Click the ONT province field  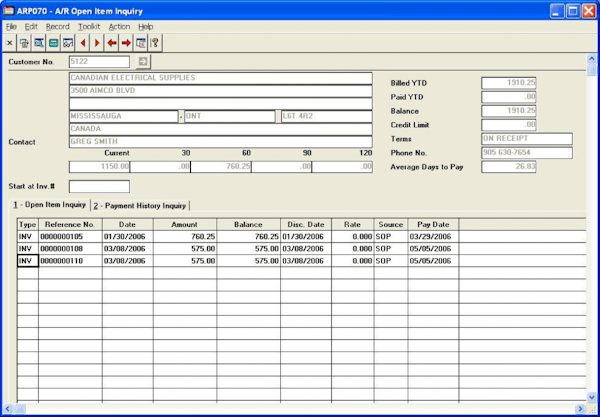click(x=229, y=116)
